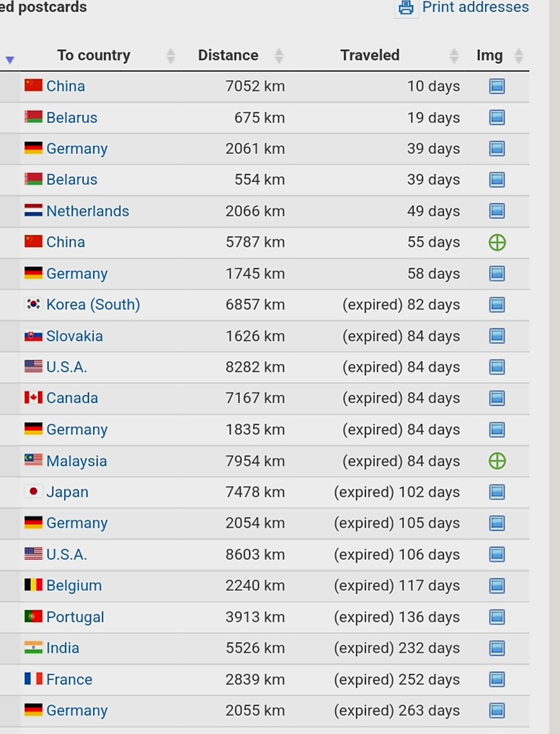This screenshot has height=734, width=560.
Task: Click green plus icon in China 5787 km row
Action: 497,243
